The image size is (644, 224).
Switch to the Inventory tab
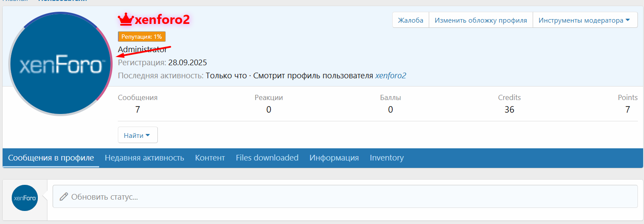point(387,158)
